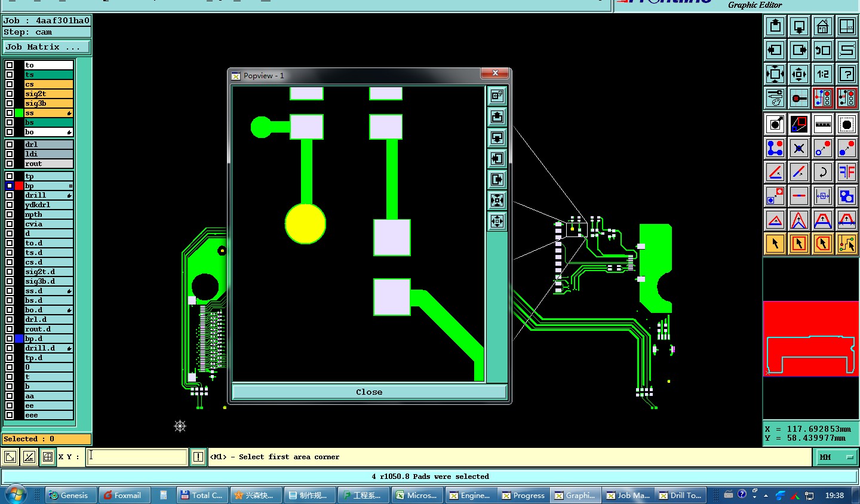Viewport: 860px width, 504px height.
Task: Click the taskbar clock showing 19:38
Action: [834, 495]
